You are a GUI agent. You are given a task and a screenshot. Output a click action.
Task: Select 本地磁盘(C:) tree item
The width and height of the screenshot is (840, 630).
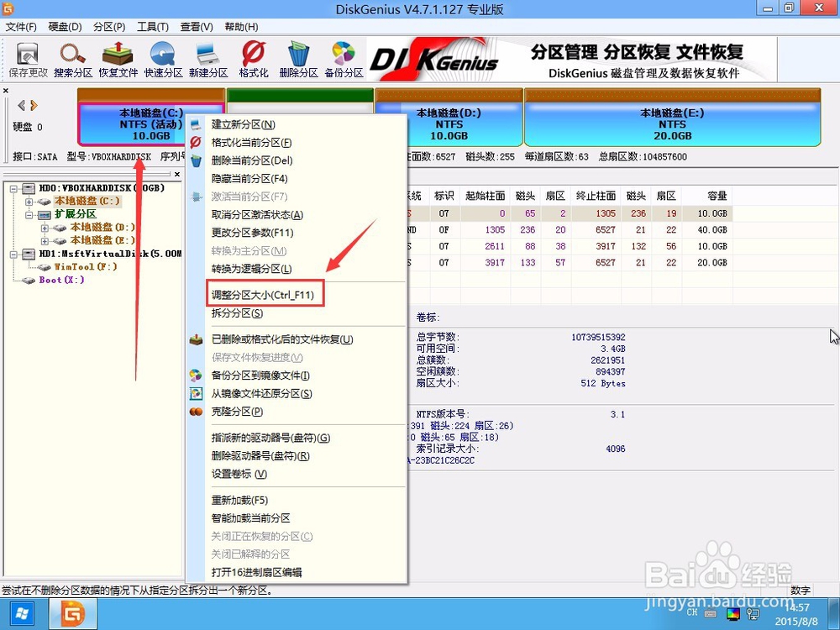click(x=87, y=201)
